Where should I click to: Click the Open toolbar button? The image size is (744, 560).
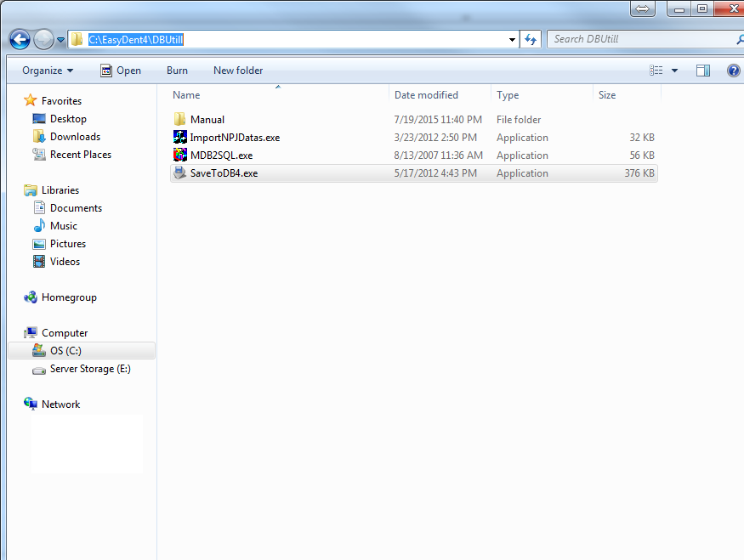[x=121, y=71]
